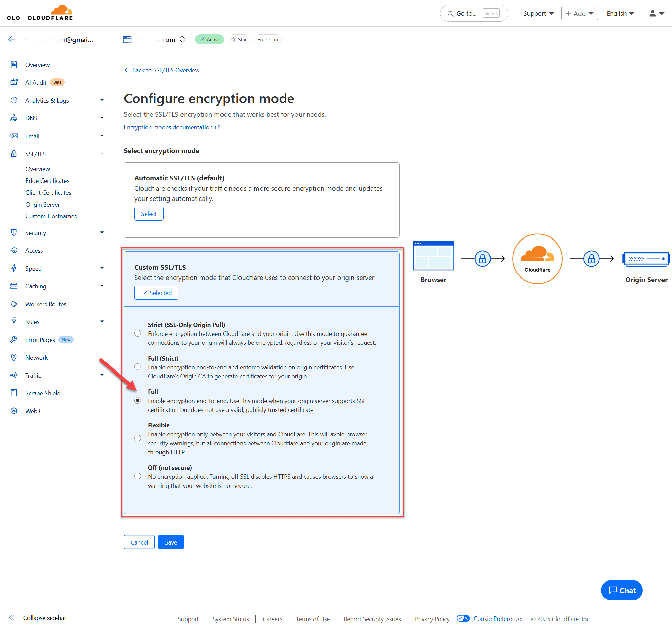
Task: Click the Email envelope icon
Action: point(14,136)
